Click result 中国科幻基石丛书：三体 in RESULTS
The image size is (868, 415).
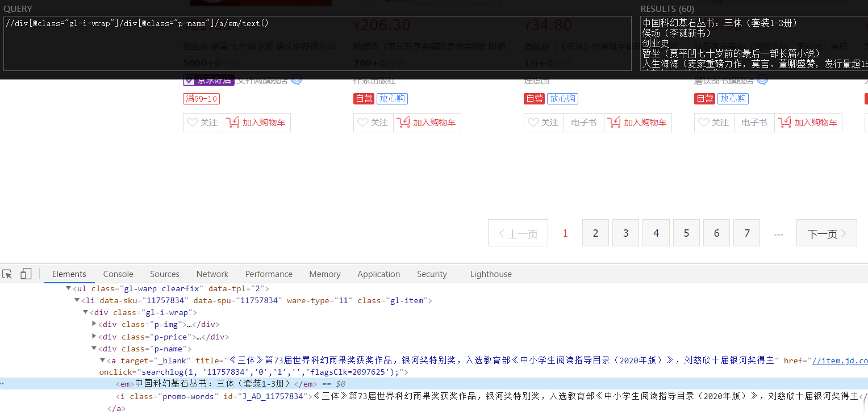[x=720, y=23]
